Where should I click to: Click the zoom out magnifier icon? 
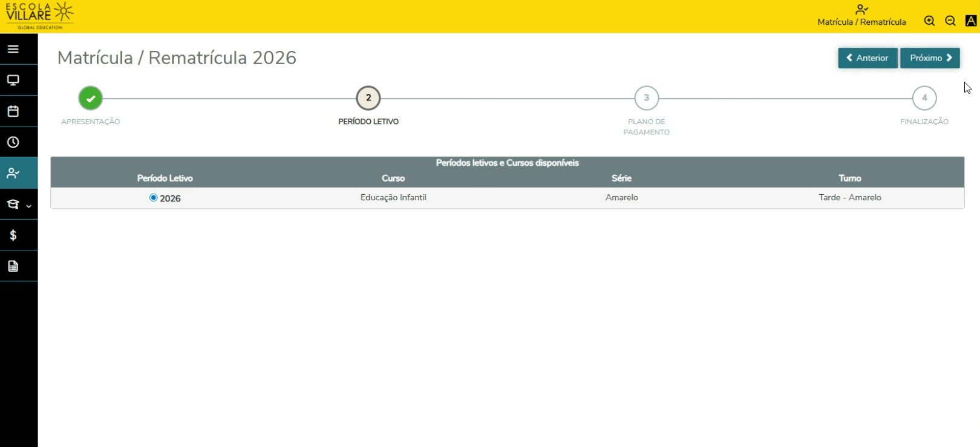950,21
